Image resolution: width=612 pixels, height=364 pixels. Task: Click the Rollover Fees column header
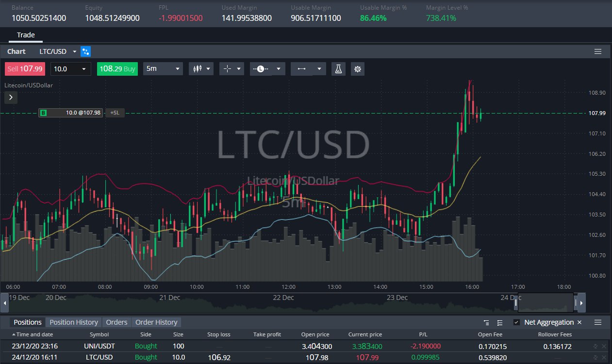click(555, 334)
